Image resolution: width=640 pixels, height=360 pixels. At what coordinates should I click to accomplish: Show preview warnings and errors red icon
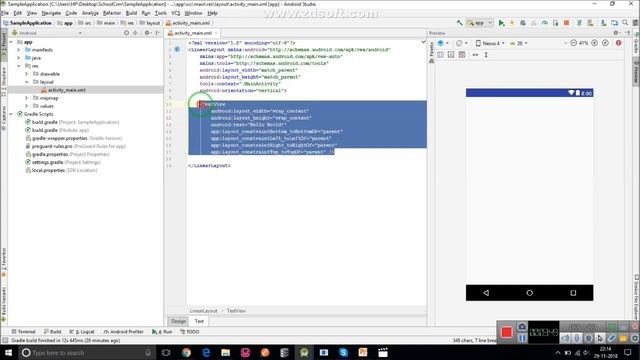(619, 43)
